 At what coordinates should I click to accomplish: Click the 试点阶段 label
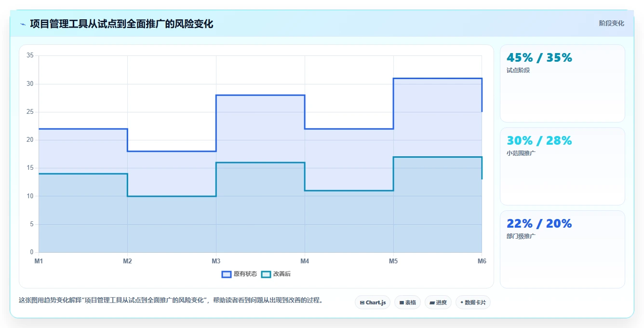(518, 70)
